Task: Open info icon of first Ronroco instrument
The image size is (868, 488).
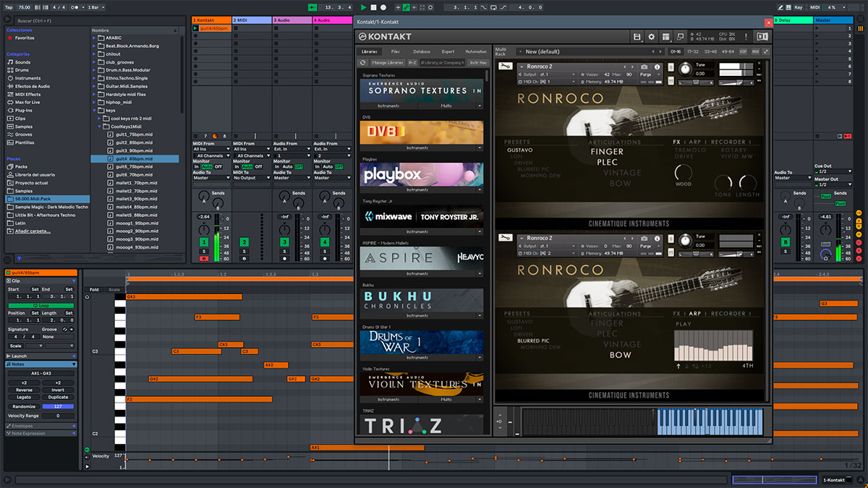Action: coord(656,67)
